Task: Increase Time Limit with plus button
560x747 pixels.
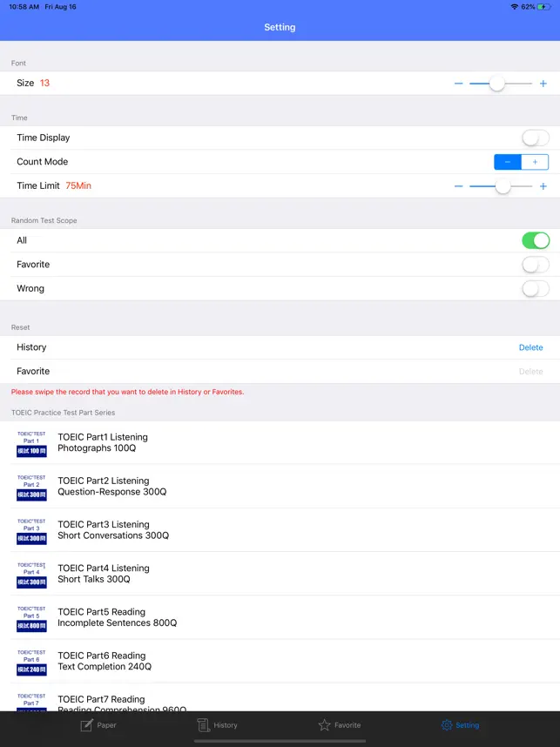Action: [x=543, y=186]
